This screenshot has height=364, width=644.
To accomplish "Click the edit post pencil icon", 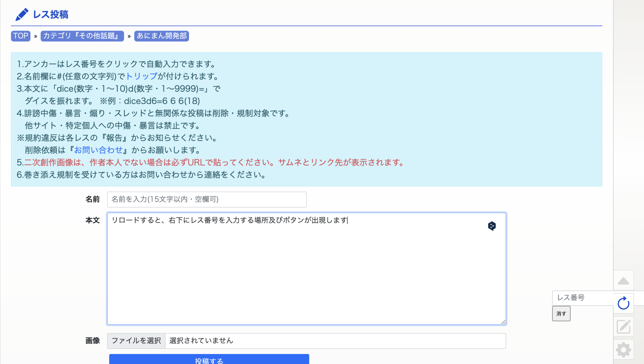I will pyautogui.click(x=623, y=327).
